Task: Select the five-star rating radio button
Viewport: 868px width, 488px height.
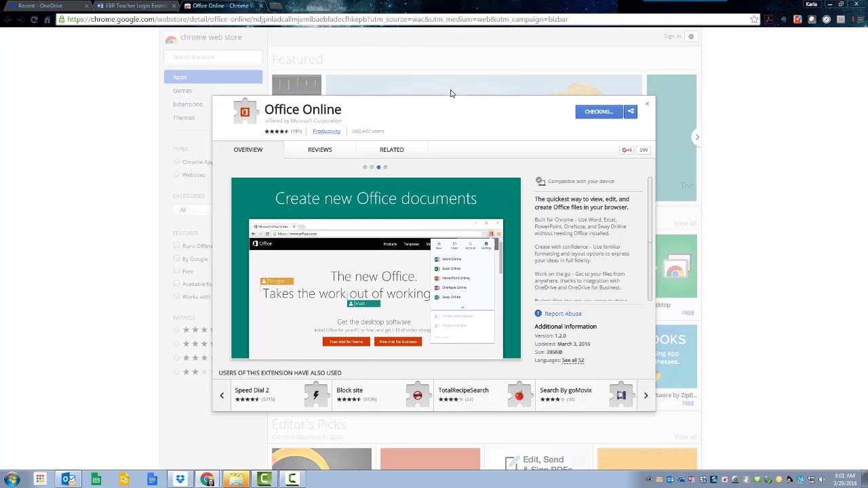Action: (x=177, y=330)
